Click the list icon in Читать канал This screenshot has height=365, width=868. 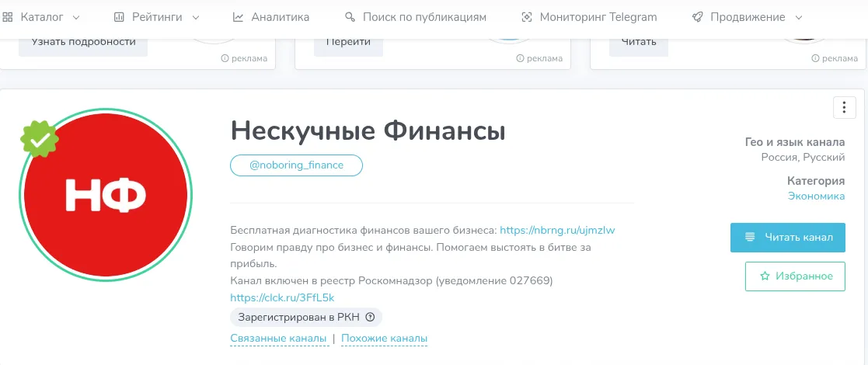750,238
